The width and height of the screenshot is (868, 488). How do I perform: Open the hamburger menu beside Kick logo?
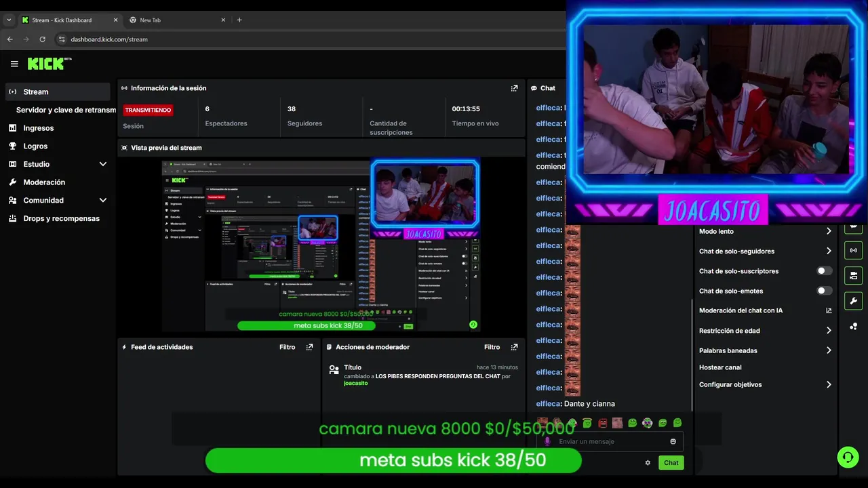tap(14, 64)
